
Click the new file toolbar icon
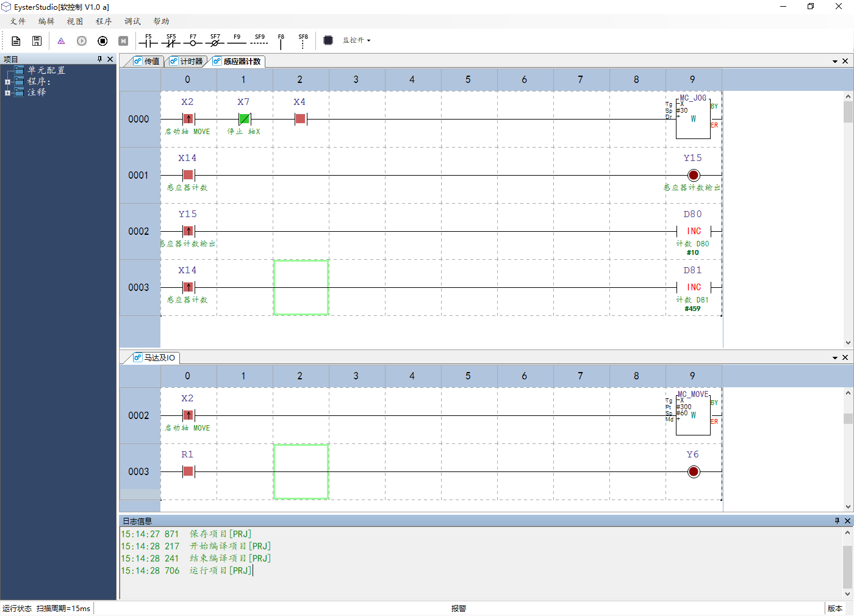tap(16, 41)
